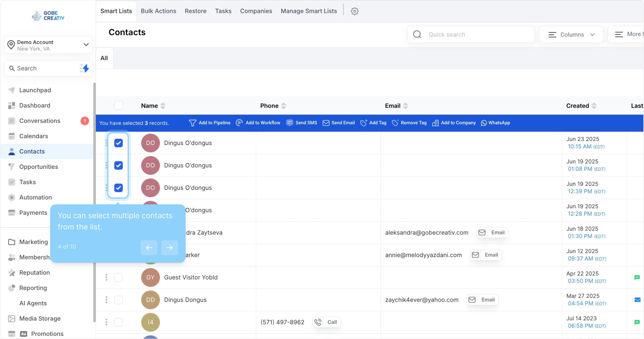This screenshot has height=339, width=644.
Task: Click the Add to Company building icon
Action: pyautogui.click(x=435, y=123)
